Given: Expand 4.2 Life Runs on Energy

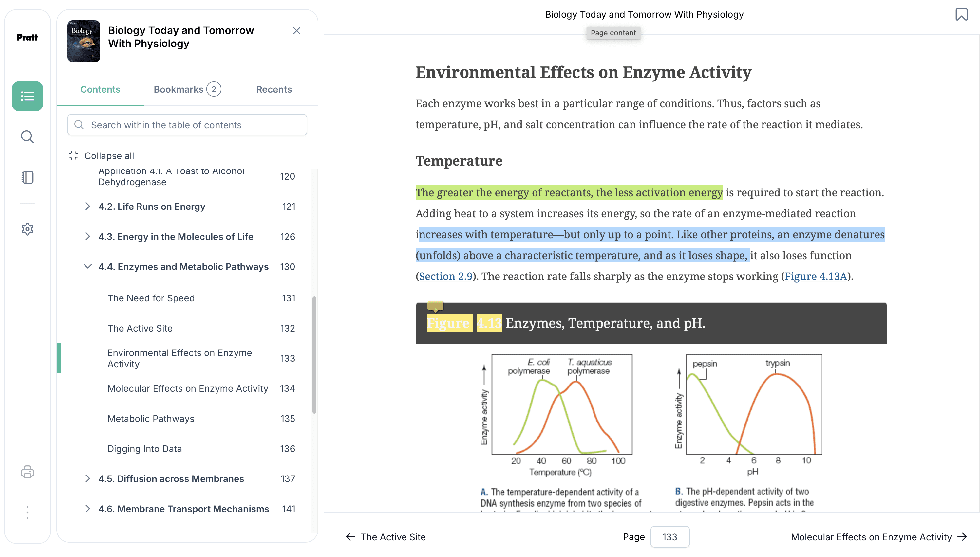Looking at the screenshot, I should [x=88, y=207].
